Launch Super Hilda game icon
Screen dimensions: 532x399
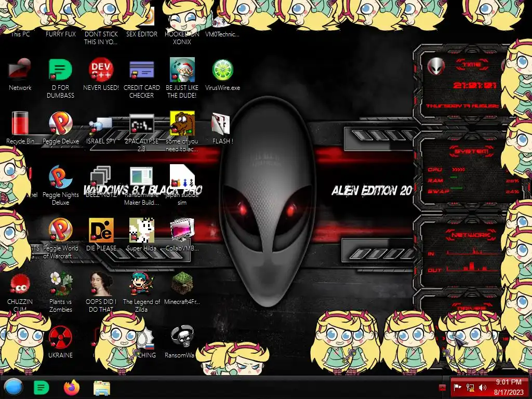141,235
